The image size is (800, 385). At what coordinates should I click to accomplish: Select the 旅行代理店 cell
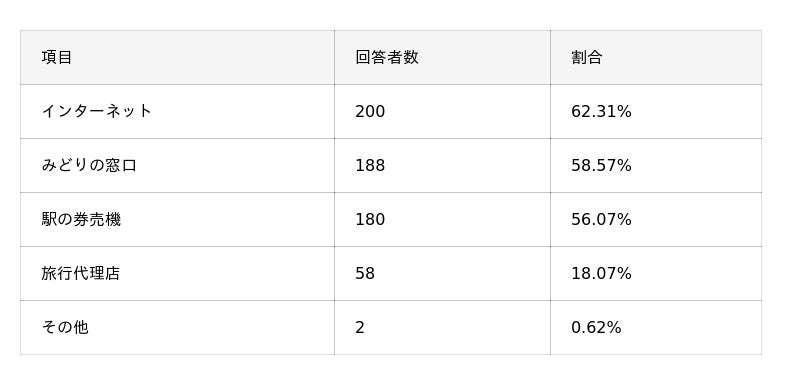point(177,273)
